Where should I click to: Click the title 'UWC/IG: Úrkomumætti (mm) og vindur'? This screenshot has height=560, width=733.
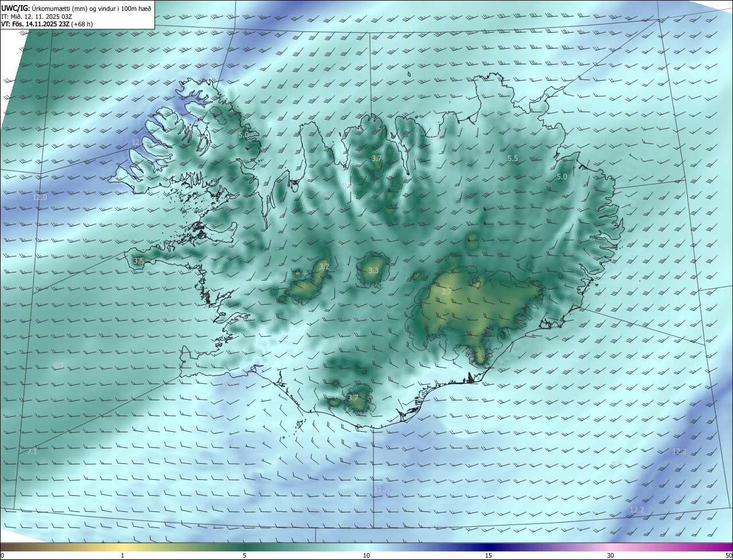point(76,8)
